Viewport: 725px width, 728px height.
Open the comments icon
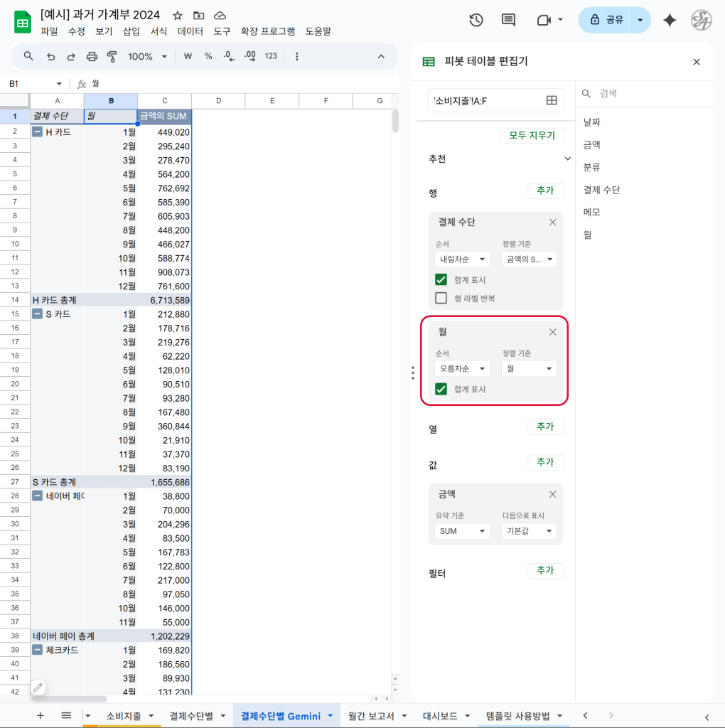tap(508, 20)
